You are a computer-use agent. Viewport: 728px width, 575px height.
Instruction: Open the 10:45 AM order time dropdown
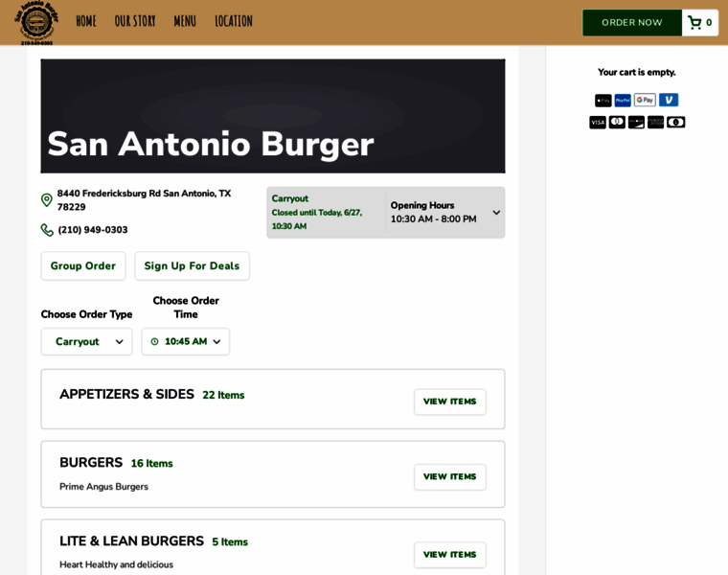[x=186, y=342]
